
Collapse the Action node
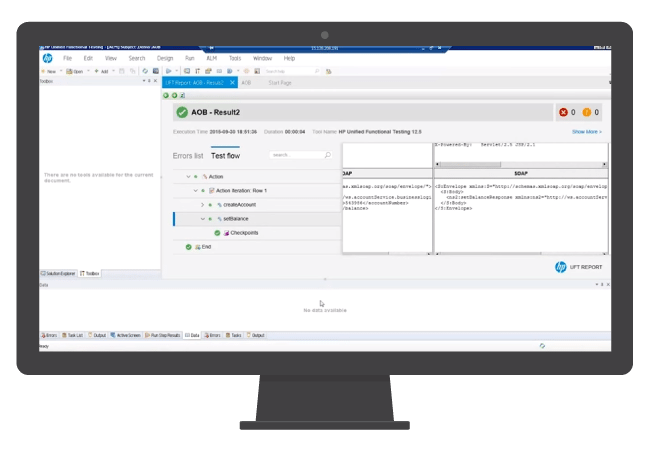pyautogui.click(x=189, y=177)
